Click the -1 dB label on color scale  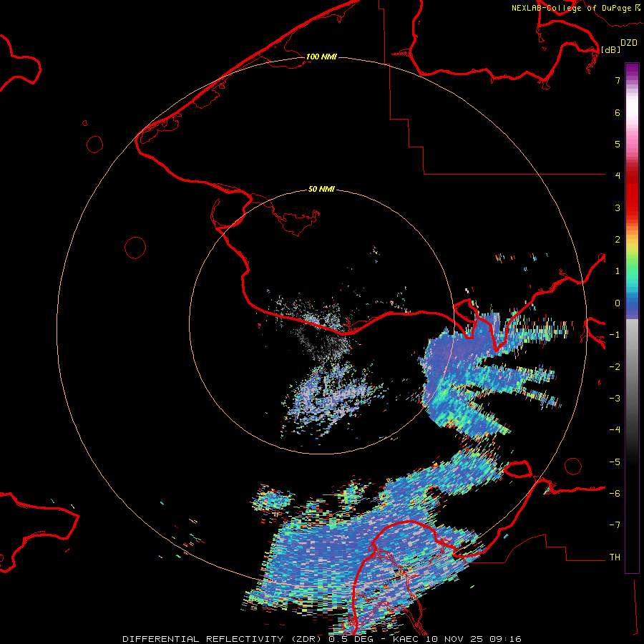click(615, 335)
